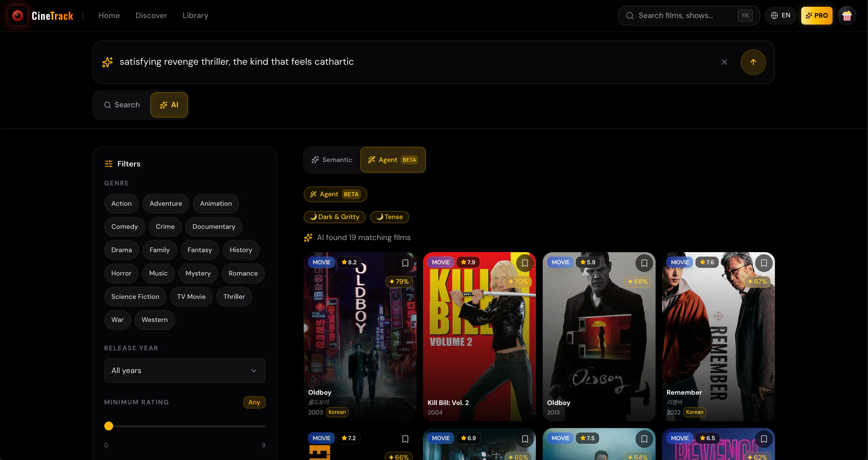This screenshot has height=460, width=868.
Task: Toggle the Western genre filter
Action: [155, 320]
